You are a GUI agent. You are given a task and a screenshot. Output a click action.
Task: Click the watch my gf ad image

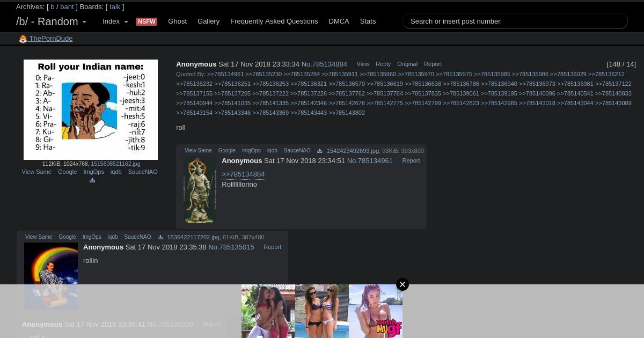[x=376, y=311]
